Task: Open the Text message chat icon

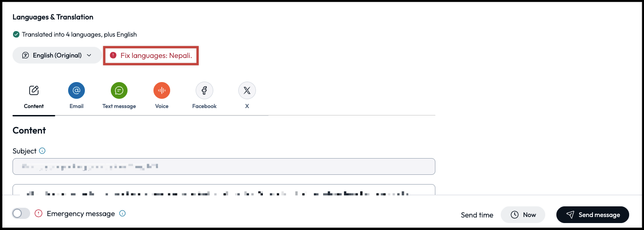Action: pyautogui.click(x=119, y=90)
